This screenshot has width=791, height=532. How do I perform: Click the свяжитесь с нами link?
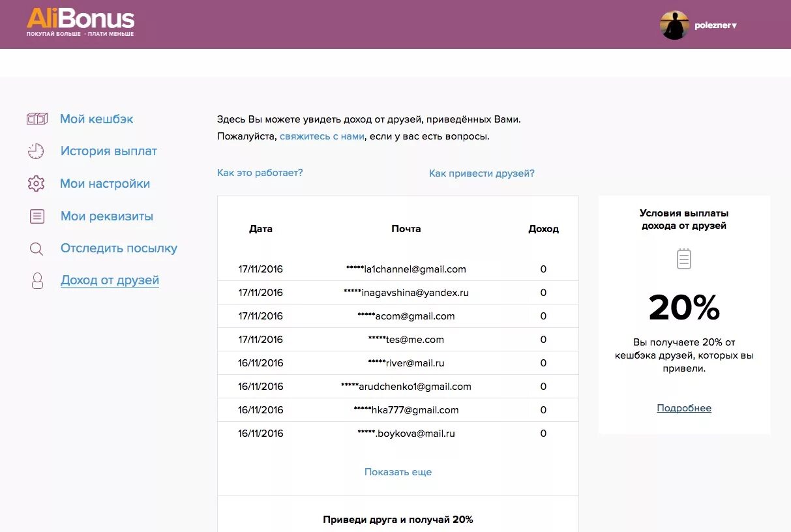[x=322, y=137]
